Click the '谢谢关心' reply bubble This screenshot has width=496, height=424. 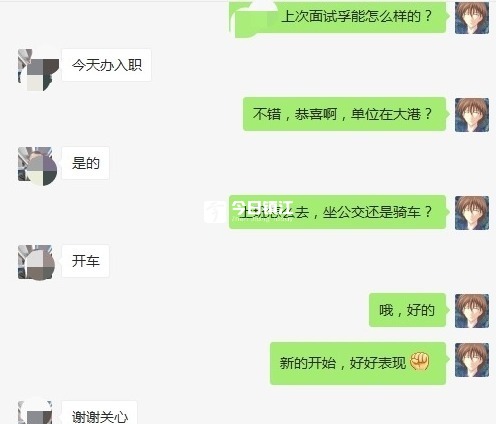(100, 413)
